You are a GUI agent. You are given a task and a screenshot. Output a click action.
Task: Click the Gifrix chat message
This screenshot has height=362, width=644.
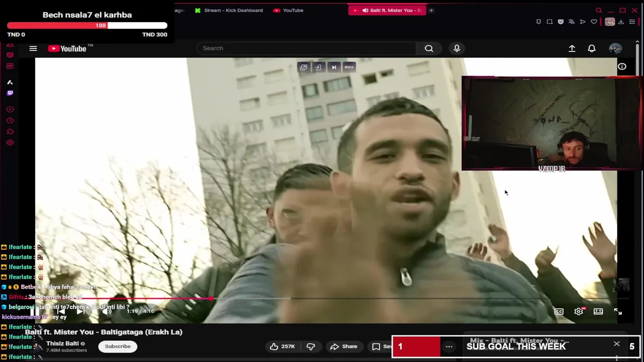click(x=42, y=297)
